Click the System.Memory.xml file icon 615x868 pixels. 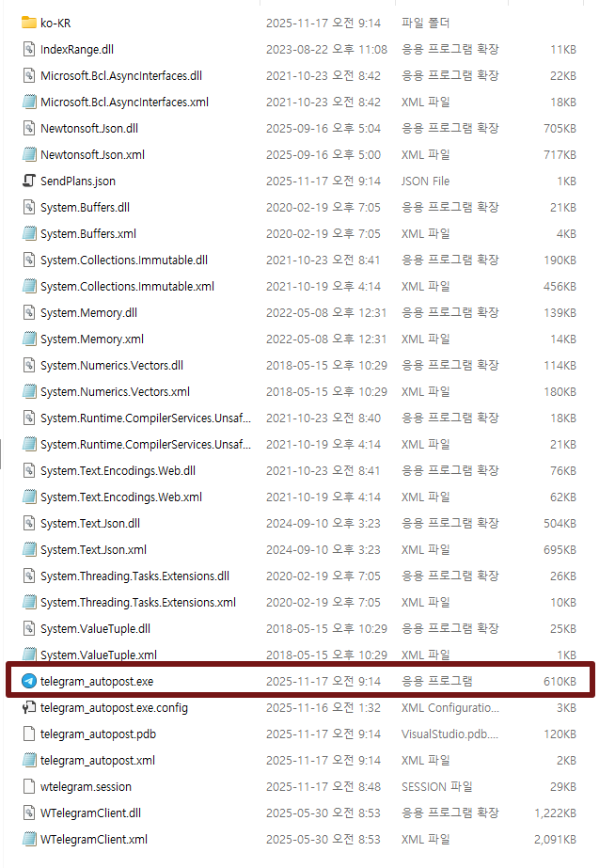point(29,339)
